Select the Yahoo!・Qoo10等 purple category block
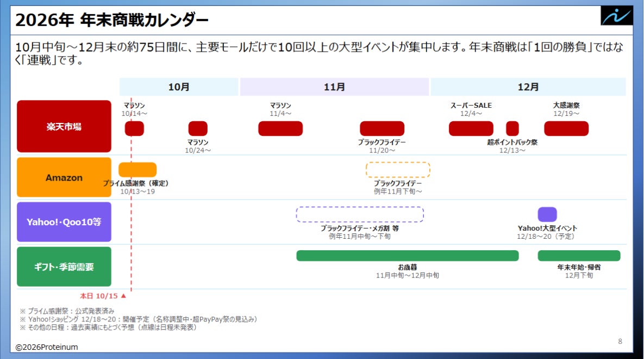Screen dimensions: 644x359 pos(64,221)
